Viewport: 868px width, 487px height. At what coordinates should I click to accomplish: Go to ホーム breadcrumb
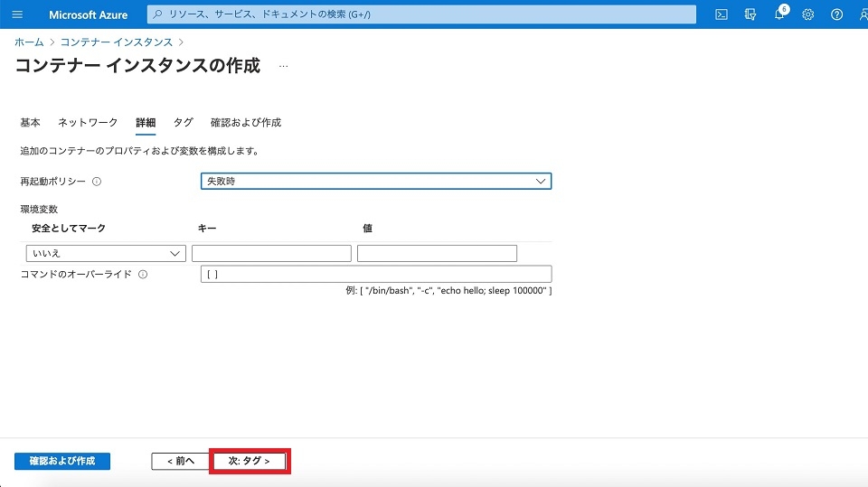click(29, 42)
